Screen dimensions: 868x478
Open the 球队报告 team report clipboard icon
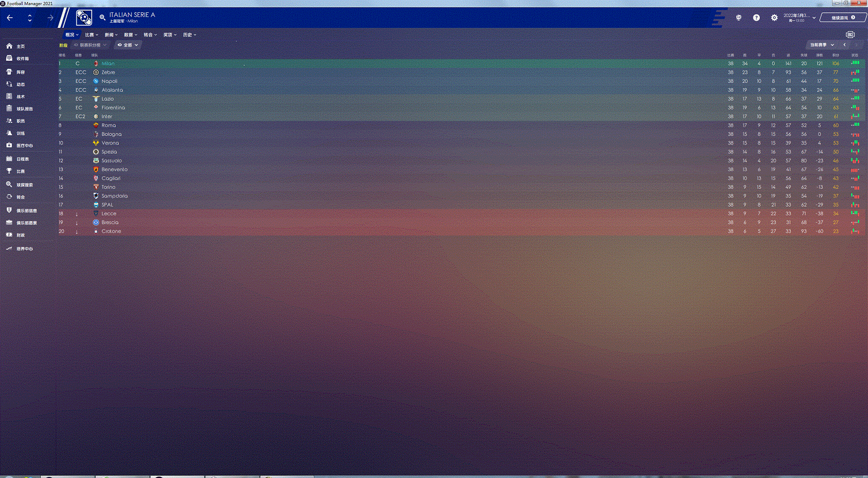tap(9, 108)
